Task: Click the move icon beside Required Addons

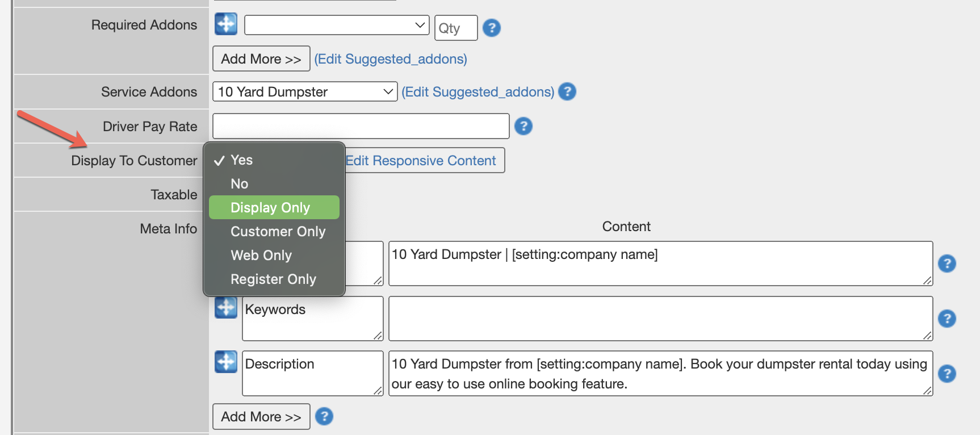Action: (x=225, y=24)
